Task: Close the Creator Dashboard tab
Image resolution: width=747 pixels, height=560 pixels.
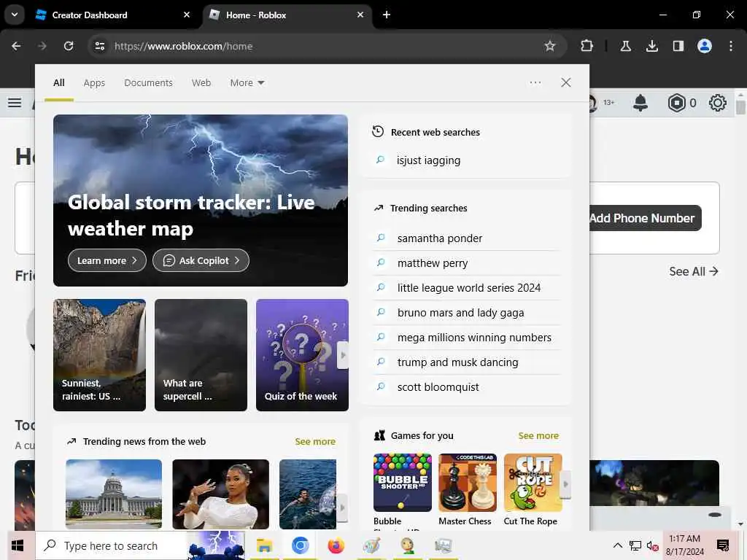Action: point(187,15)
